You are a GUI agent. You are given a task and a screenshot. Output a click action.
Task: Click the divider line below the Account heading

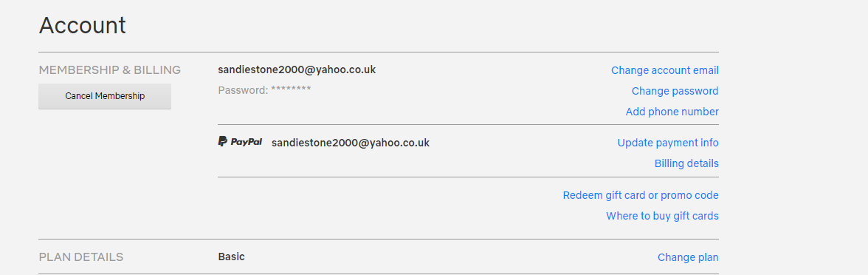379,52
